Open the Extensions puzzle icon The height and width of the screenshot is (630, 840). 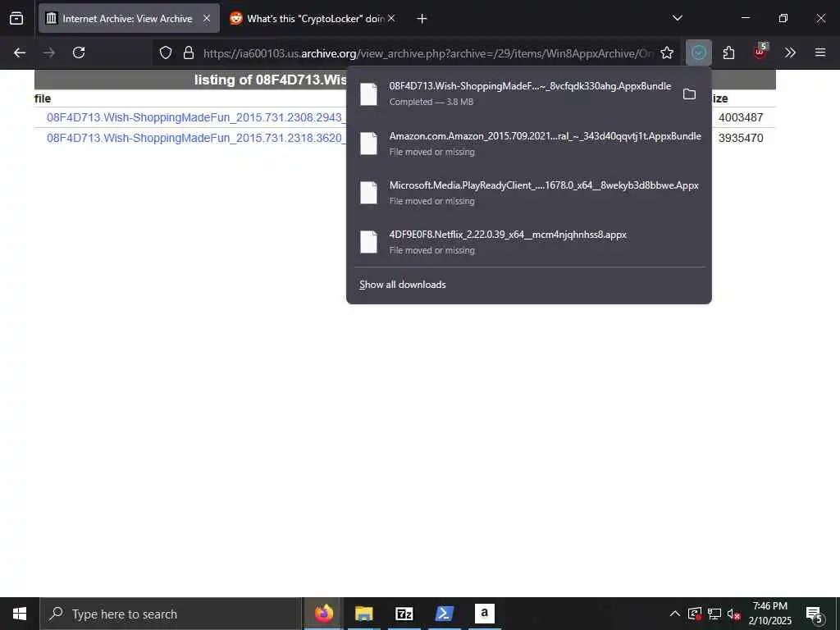click(728, 53)
